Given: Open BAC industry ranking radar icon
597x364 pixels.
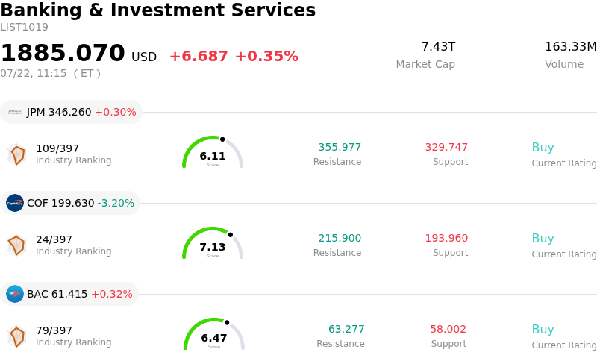Looking at the screenshot, I should coord(16,336).
